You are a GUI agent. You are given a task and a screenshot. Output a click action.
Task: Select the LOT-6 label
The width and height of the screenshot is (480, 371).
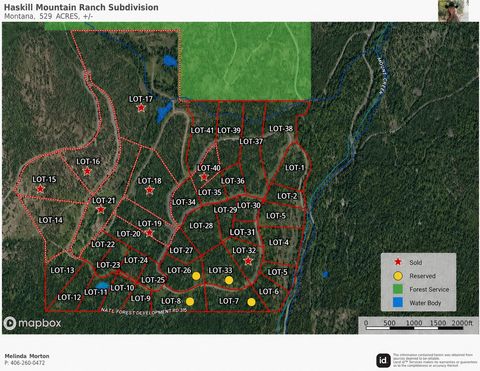point(269,292)
